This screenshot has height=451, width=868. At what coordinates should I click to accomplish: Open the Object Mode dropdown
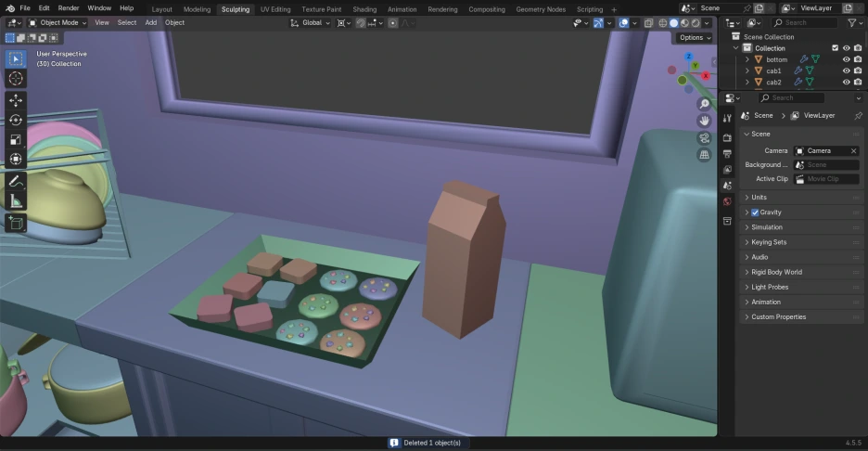coord(57,22)
